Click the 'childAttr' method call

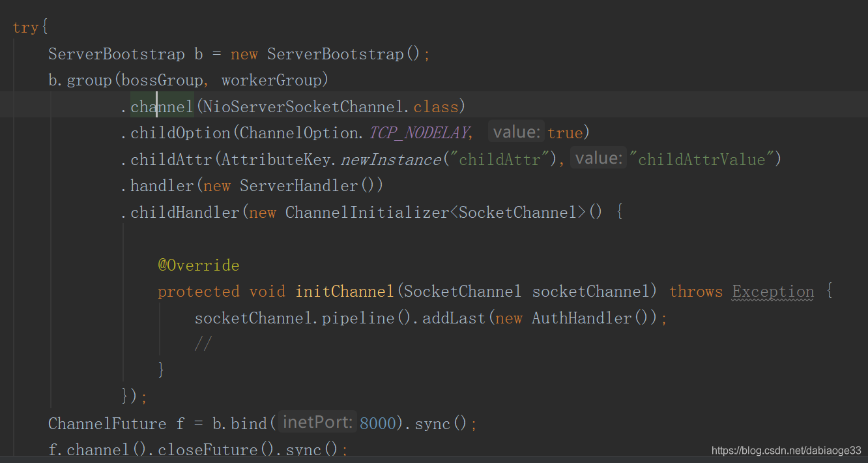pyautogui.click(x=171, y=160)
